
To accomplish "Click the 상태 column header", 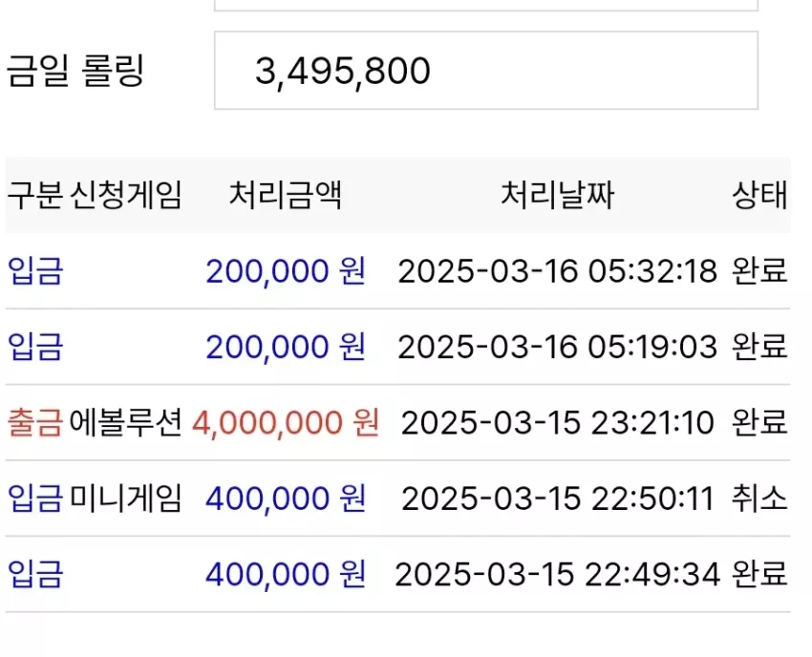I will (x=759, y=195).
